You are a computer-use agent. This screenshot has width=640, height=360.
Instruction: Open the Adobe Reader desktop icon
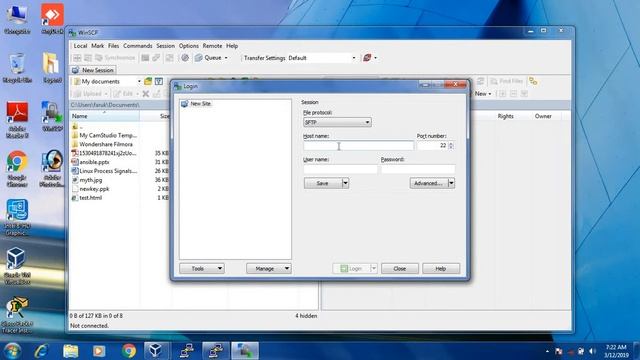click(x=17, y=120)
